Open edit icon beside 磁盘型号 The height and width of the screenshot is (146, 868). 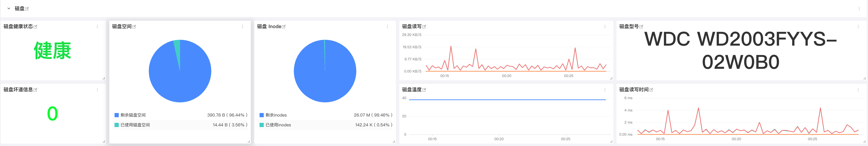[641, 26]
